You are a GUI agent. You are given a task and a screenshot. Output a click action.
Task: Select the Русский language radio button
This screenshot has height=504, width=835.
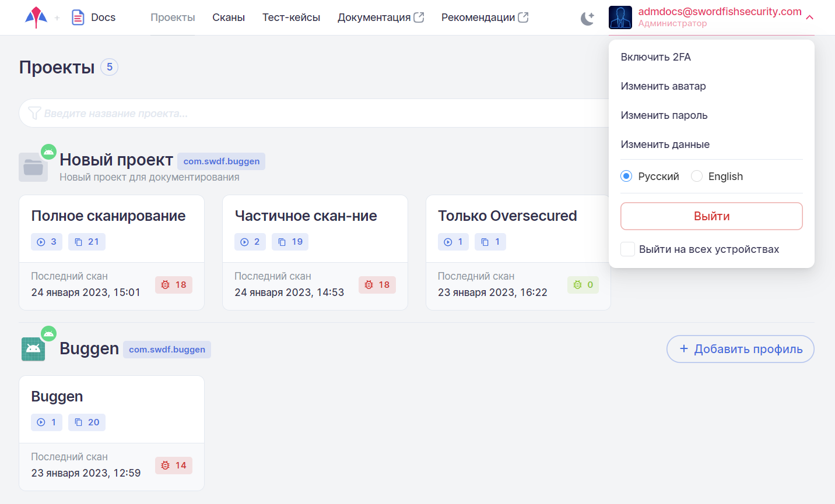[626, 177]
